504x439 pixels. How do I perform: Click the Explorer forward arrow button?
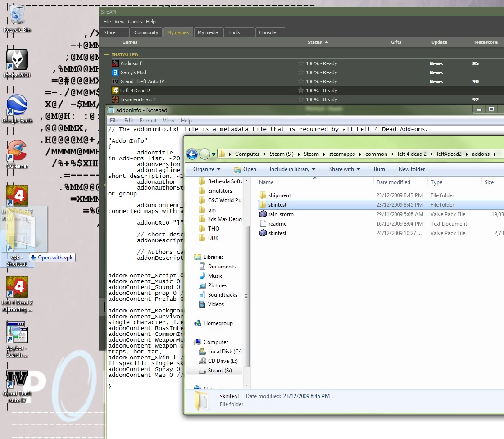coord(204,154)
